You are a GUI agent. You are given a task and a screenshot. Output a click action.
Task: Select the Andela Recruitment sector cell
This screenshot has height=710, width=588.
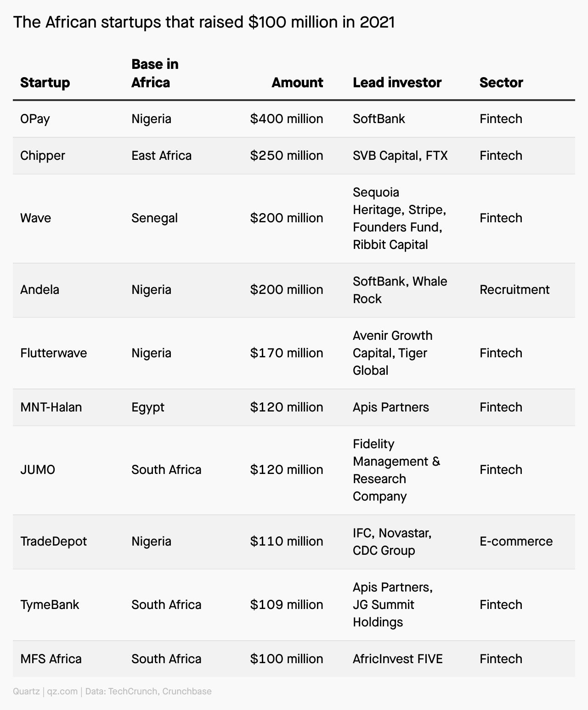click(514, 290)
